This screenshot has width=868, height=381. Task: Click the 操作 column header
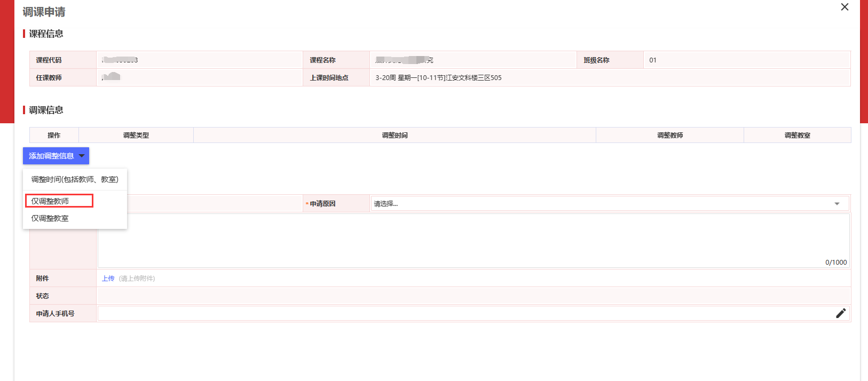[54, 136]
